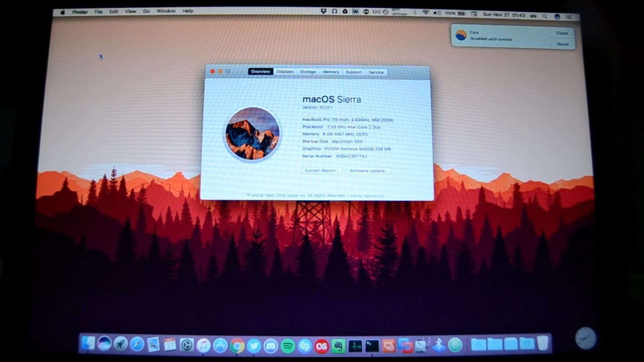This screenshot has width=644, height=362.
Task: Click Reset on f.lux notification
Action: [562, 44]
